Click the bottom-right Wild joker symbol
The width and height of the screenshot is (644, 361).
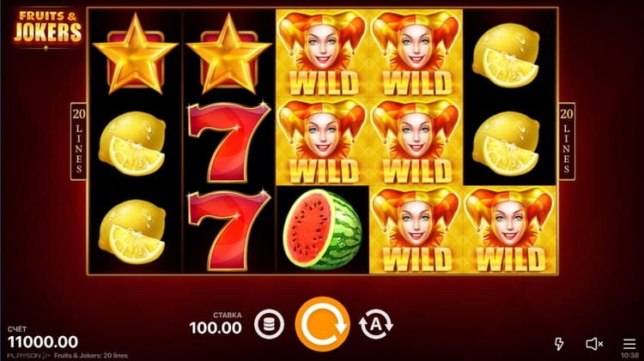[x=510, y=230]
